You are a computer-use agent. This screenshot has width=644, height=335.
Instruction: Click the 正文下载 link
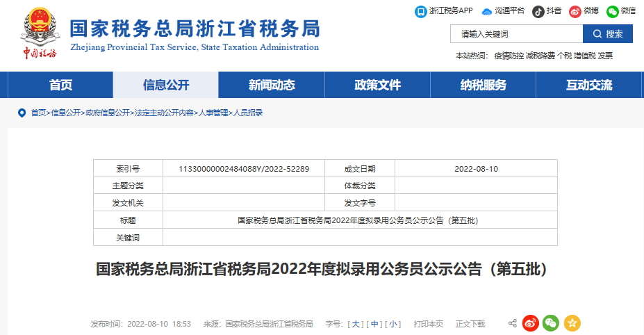[470, 324]
